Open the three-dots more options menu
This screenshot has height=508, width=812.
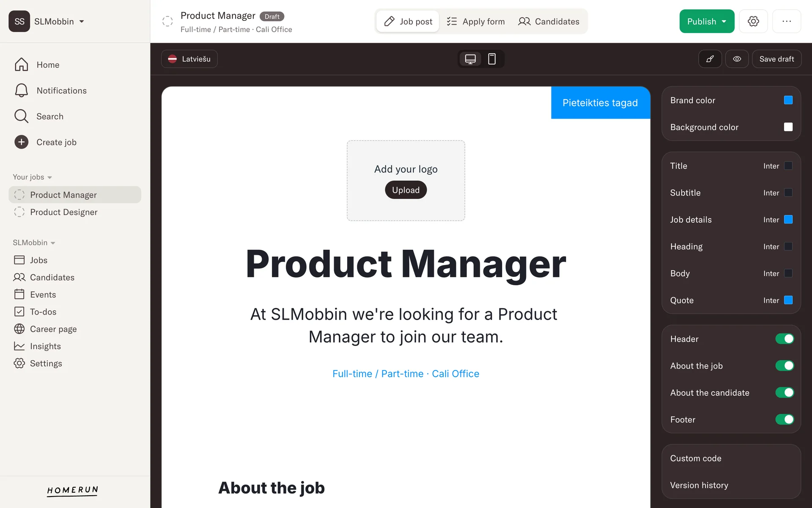pos(786,21)
